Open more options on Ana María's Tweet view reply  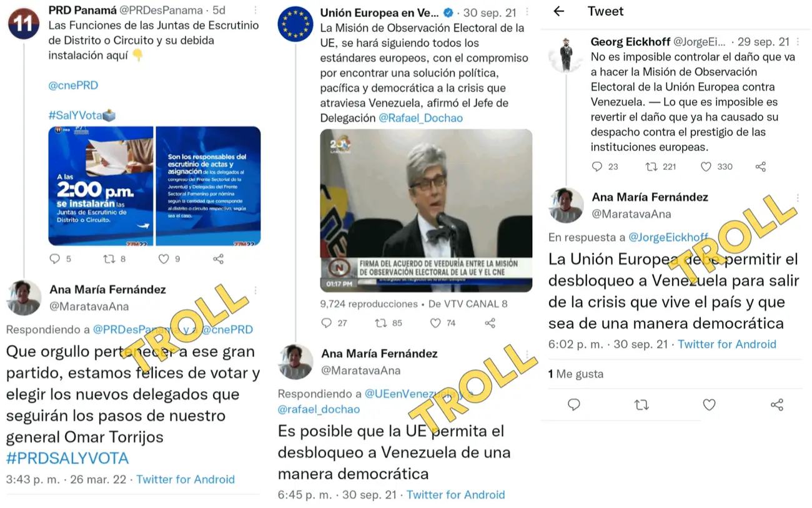(798, 198)
